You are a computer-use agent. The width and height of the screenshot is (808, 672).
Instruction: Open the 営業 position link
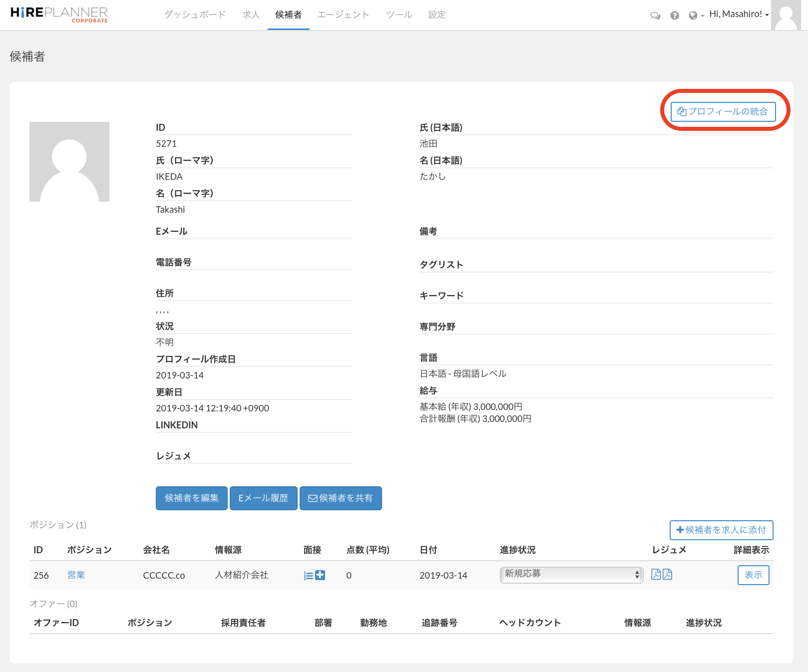click(x=76, y=575)
